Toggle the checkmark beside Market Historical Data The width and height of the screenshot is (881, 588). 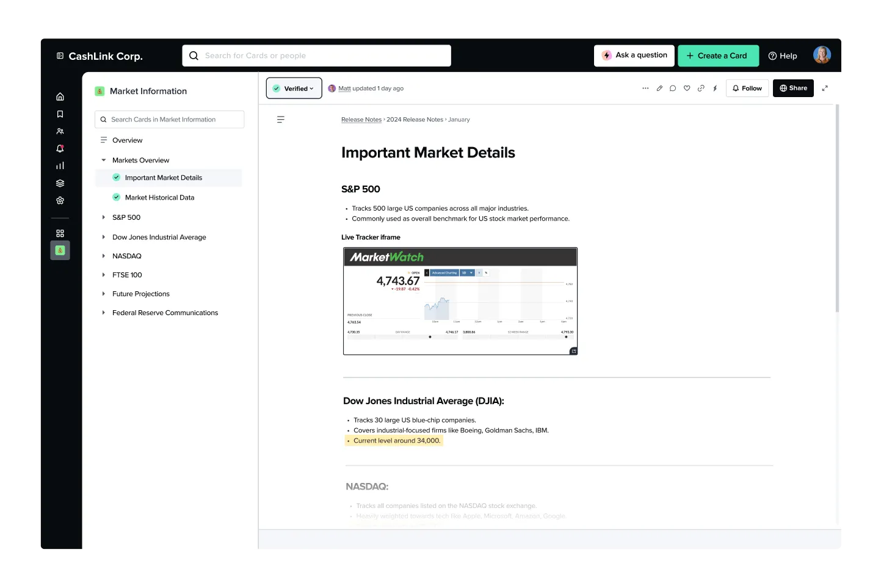pos(117,197)
